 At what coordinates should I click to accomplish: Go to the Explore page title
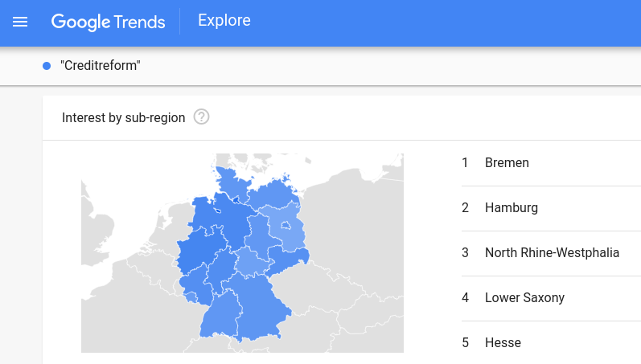pos(224,21)
